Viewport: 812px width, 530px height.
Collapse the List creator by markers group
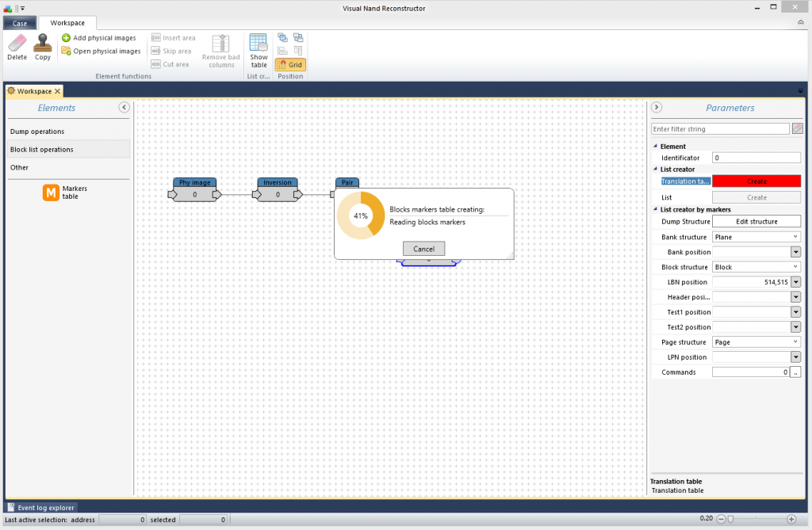655,209
